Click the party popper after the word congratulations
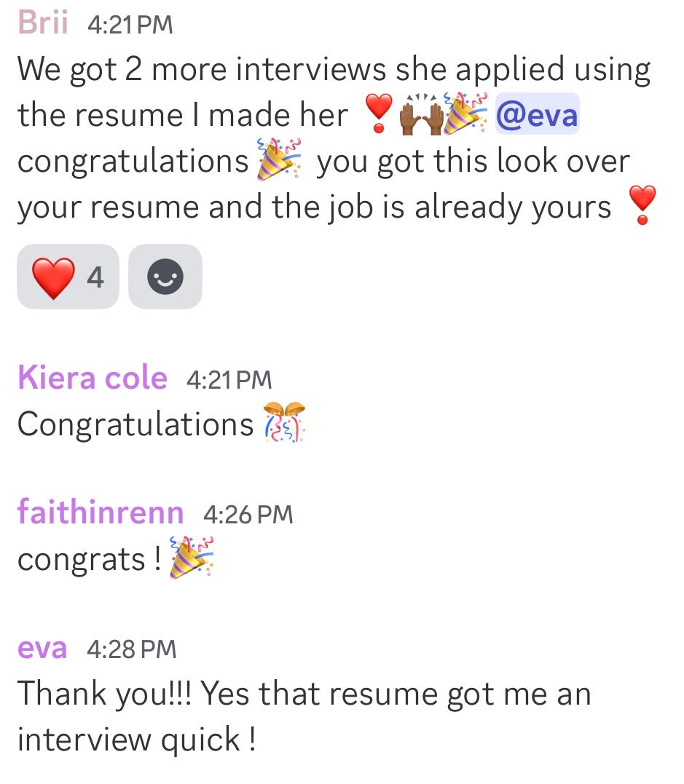Viewport: 684px width, 784px height. [x=279, y=159]
